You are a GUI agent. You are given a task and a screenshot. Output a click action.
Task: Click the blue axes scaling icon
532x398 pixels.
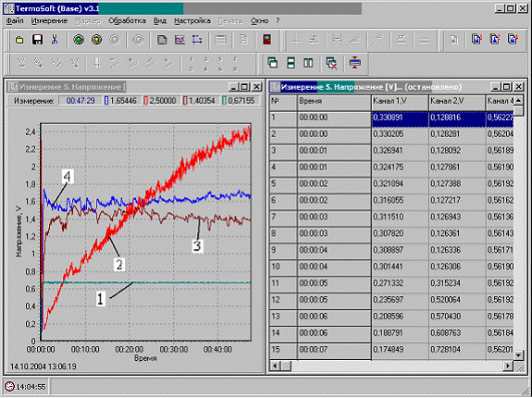[x=197, y=40]
